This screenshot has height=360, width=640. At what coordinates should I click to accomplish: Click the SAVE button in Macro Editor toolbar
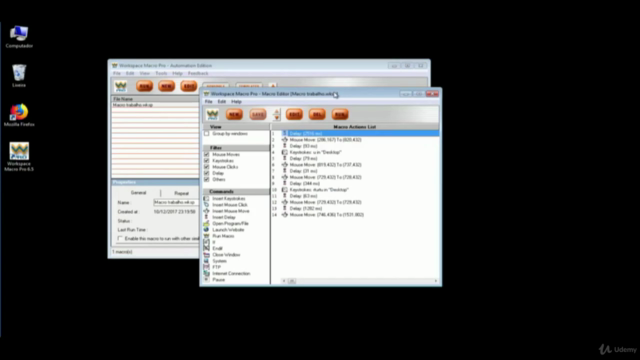tap(258, 115)
